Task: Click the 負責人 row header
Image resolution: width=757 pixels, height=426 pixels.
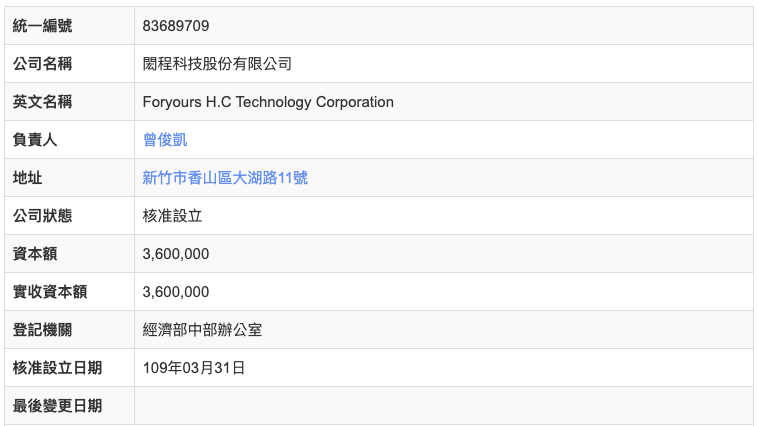Action: pyautogui.click(x=35, y=140)
